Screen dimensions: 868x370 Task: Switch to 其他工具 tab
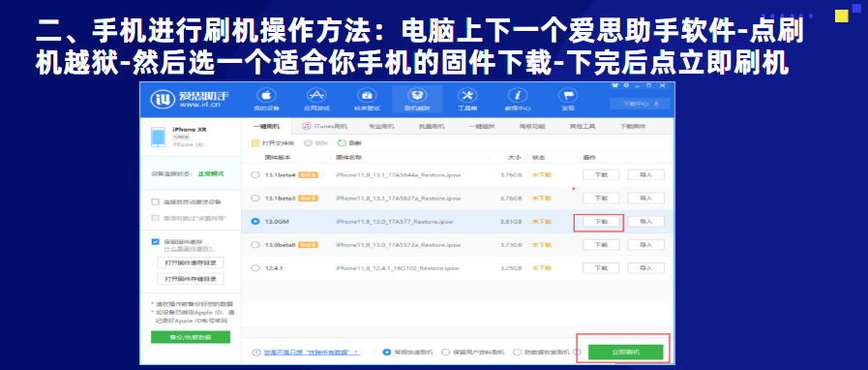coord(583,126)
